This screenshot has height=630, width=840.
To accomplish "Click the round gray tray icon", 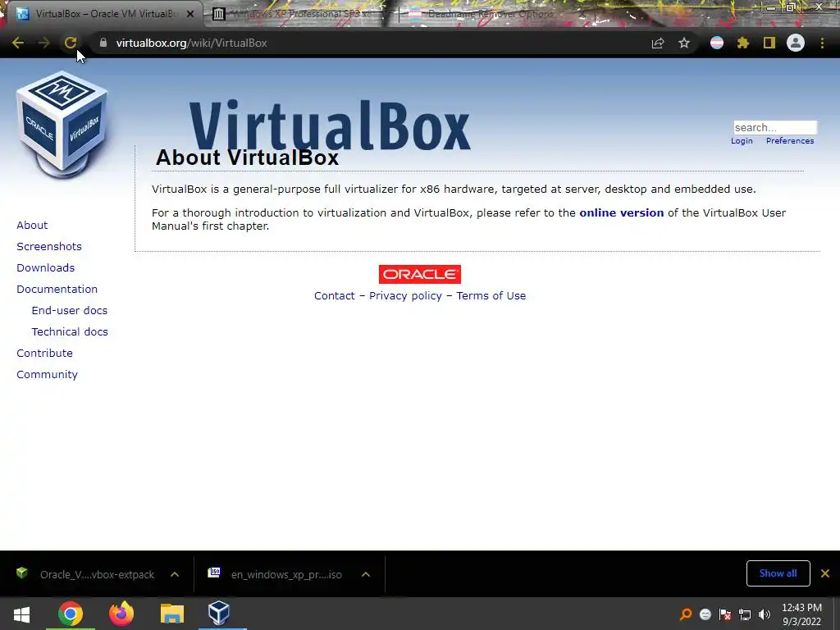I will click(x=705, y=614).
